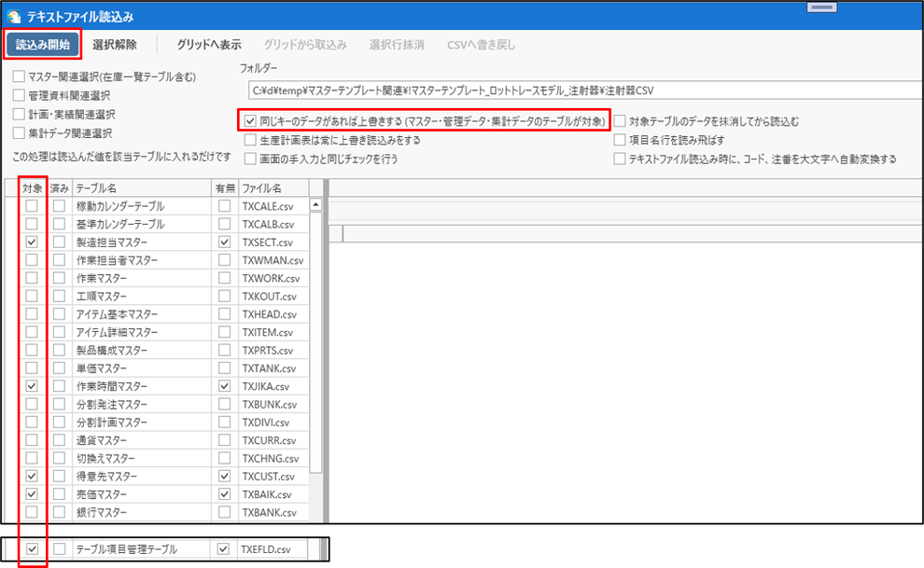Click the application icon in title bar
Screen dimensions: 924x568
click(13, 16)
